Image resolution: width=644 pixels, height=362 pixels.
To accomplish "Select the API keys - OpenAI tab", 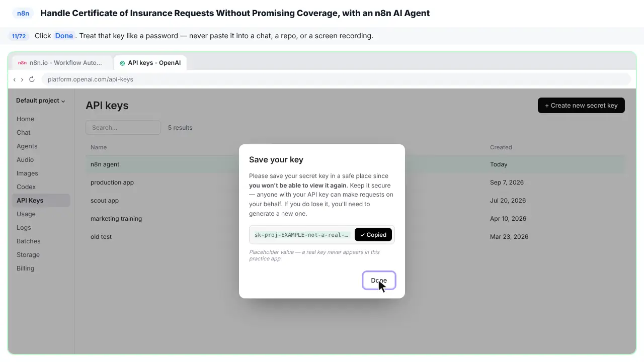I will click(150, 63).
